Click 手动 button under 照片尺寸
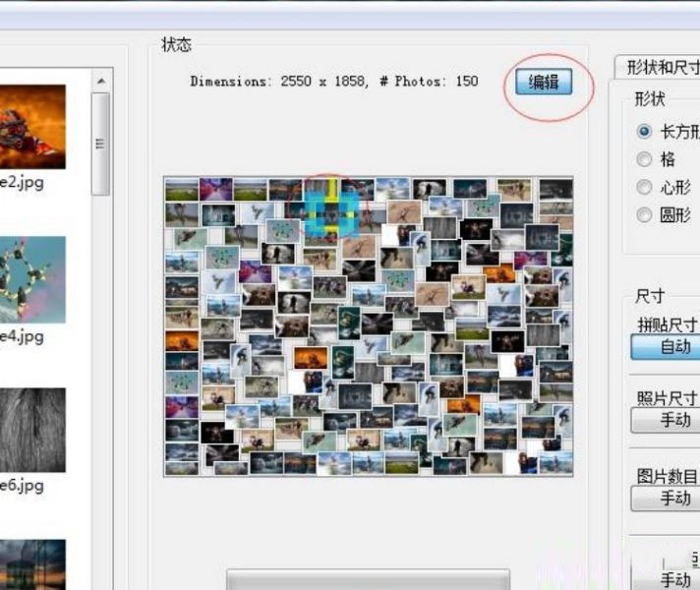 coord(666,420)
